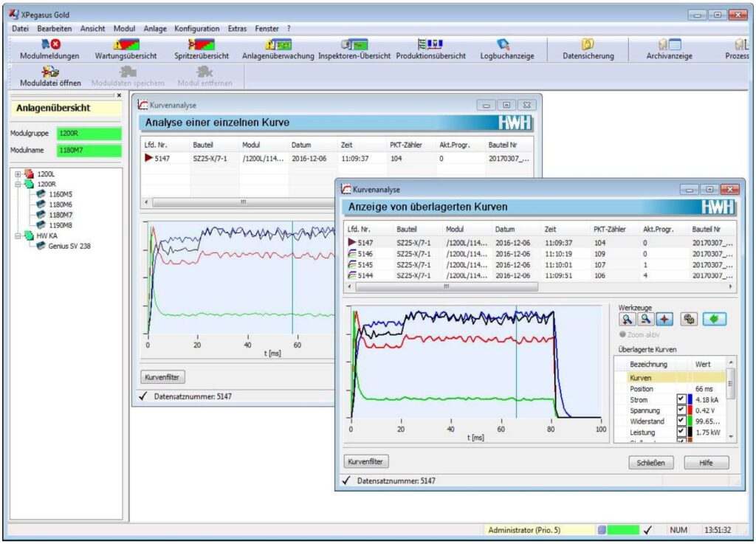Open the Bearbeiten menu

click(x=55, y=29)
